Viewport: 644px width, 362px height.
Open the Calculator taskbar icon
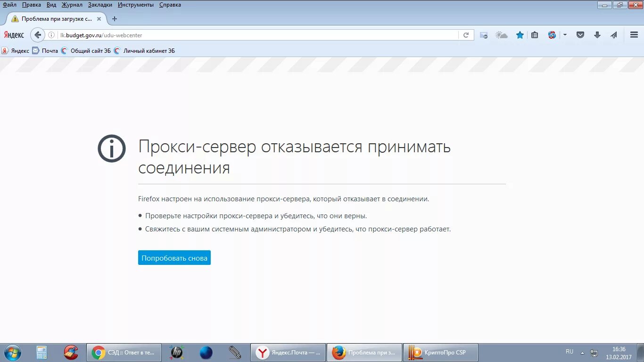pyautogui.click(x=42, y=353)
